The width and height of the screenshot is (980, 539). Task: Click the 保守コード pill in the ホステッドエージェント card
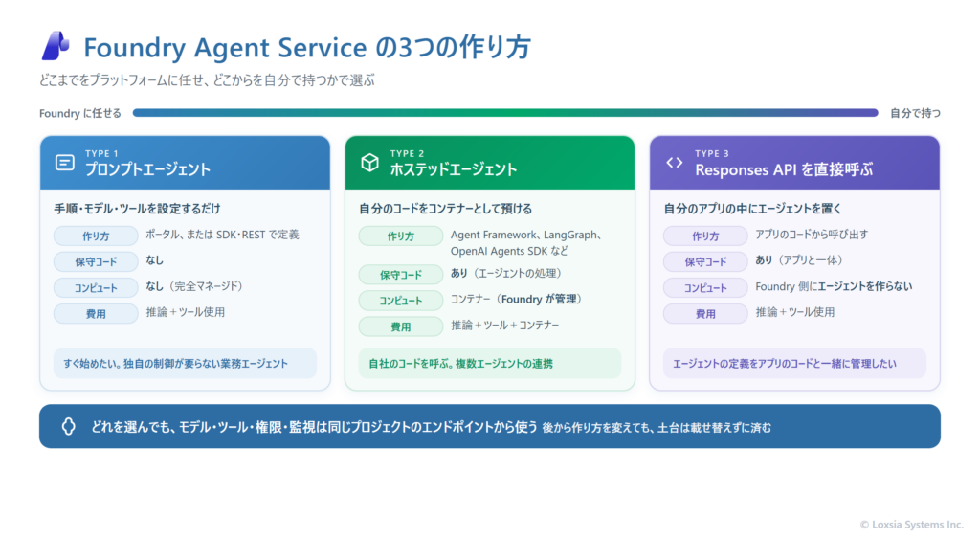pos(401,275)
